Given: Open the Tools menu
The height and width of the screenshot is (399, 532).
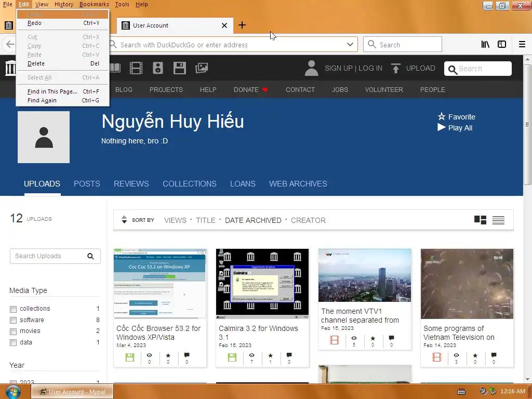Looking at the screenshot, I should click(122, 4).
